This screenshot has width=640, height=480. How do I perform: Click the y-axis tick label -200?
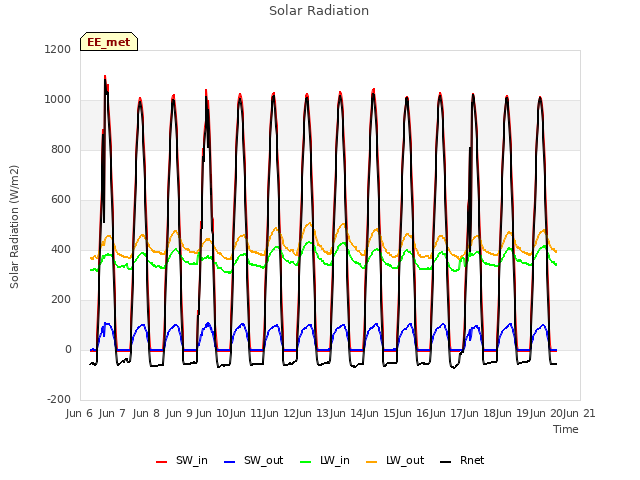59,399
